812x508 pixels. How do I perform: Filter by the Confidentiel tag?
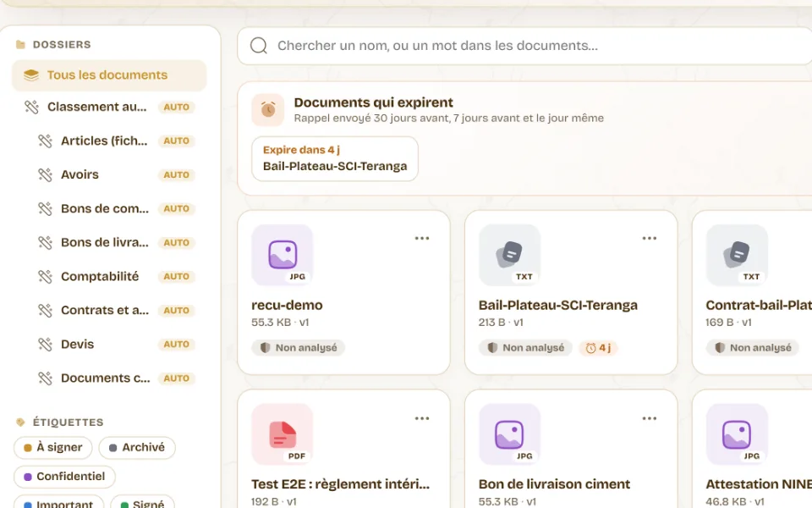coord(64,477)
